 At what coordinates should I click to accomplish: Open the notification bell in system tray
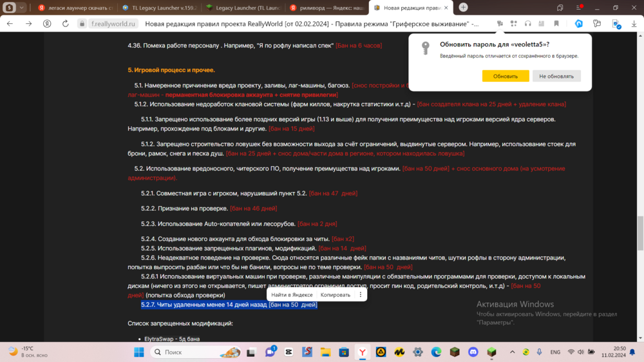tap(632, 352)
